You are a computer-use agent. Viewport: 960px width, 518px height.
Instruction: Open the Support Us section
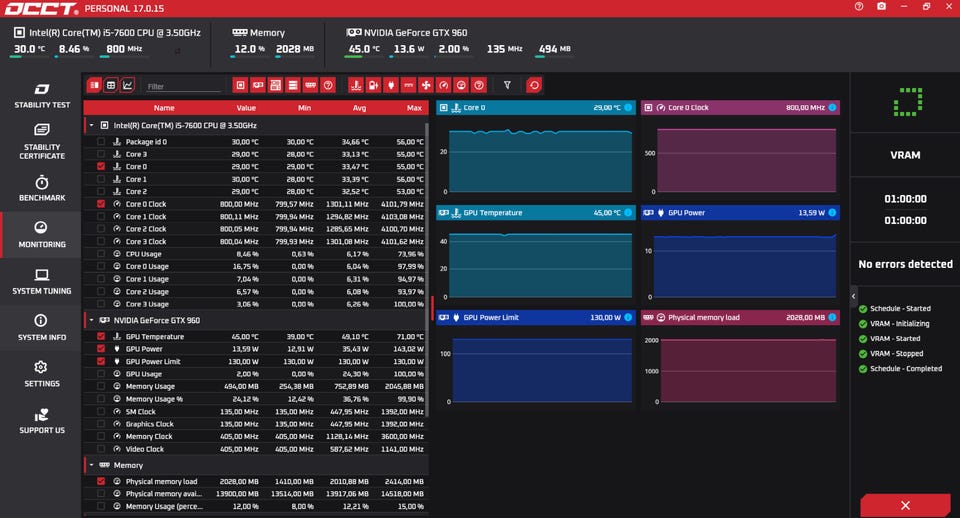42,421
